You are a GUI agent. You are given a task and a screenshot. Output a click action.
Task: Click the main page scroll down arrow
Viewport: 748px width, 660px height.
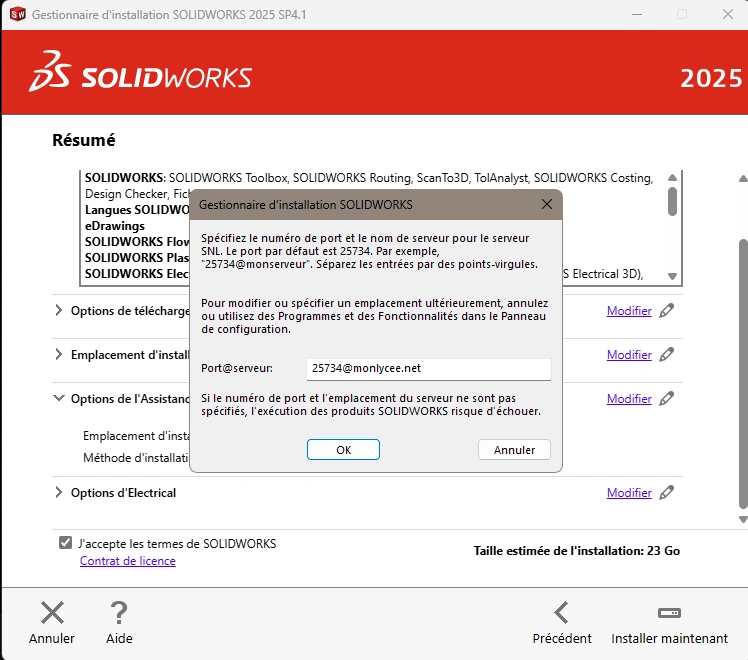click(743, 519)
